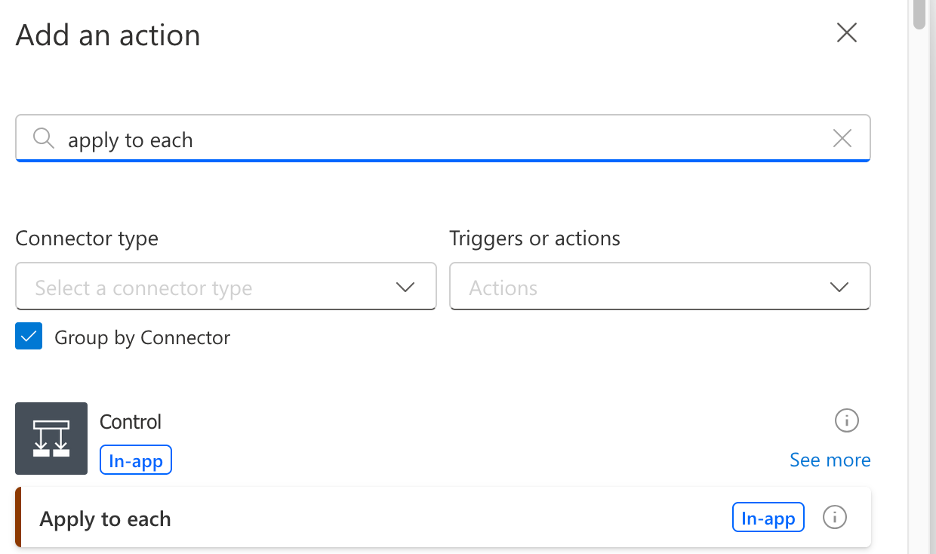Screen dimensions: 936x554
Task: Click the Connector type label
Action: (x=87, y=238)
